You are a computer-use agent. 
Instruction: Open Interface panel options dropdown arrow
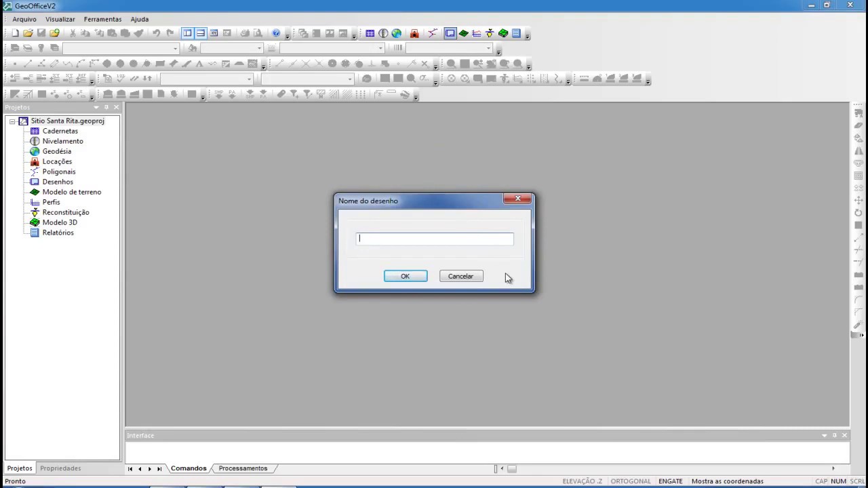[825, 435]
